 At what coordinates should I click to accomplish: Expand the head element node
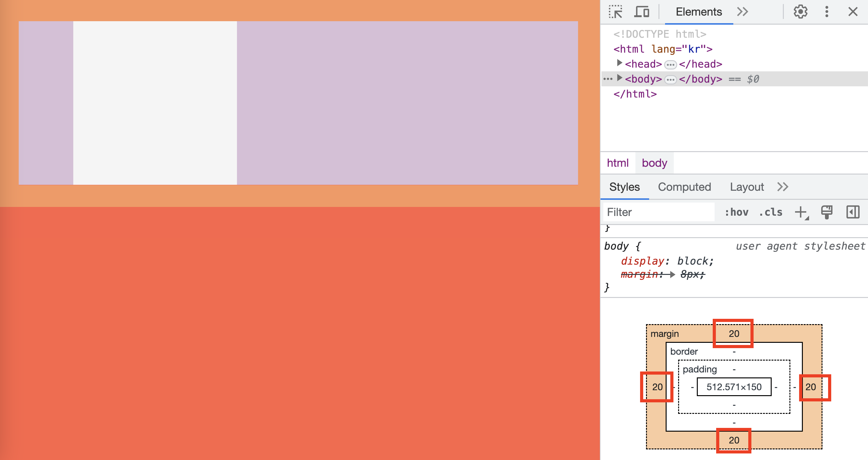click(x=619, y=63)
